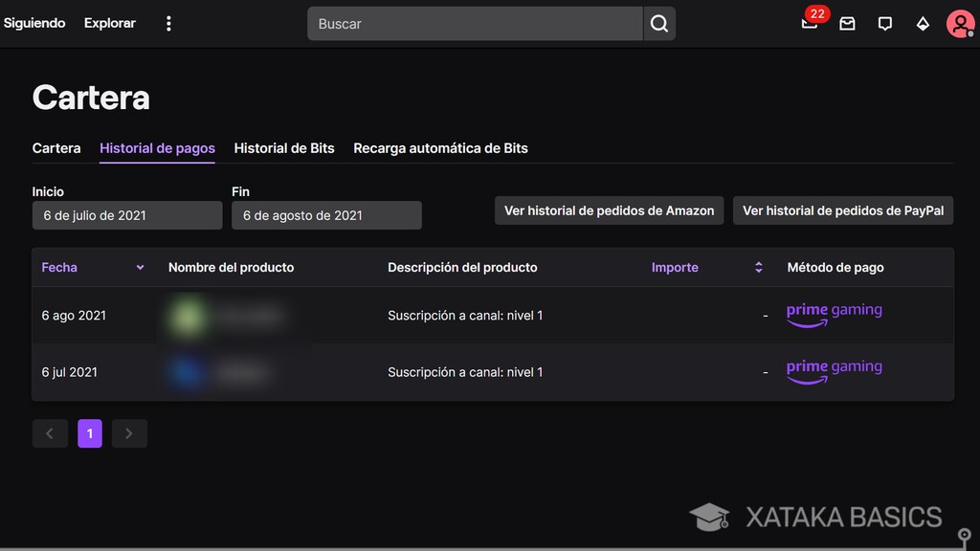980x551 pixels.
Task: Expand the Importe sorting arrows
Action: pos(758,267)
